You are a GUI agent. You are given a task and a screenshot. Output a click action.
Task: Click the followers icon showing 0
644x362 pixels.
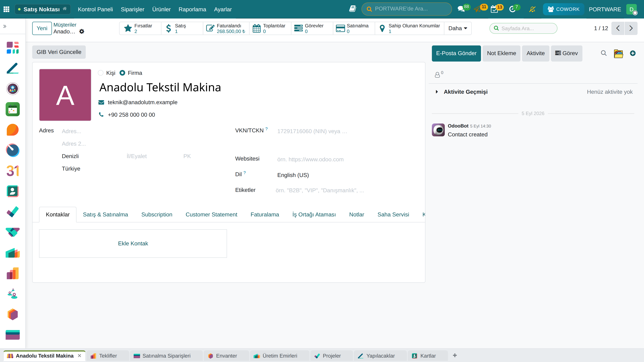click(x=439, y=74)
